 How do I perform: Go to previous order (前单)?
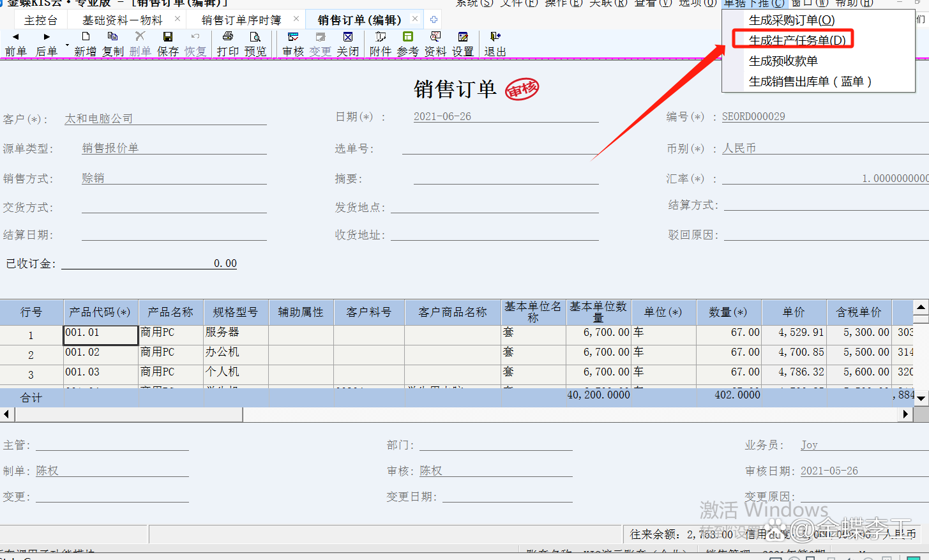(16, 44)
